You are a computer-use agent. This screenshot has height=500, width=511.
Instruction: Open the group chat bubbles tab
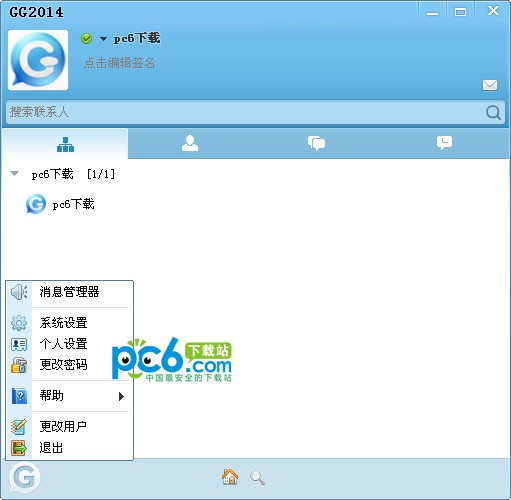(316, 143)
